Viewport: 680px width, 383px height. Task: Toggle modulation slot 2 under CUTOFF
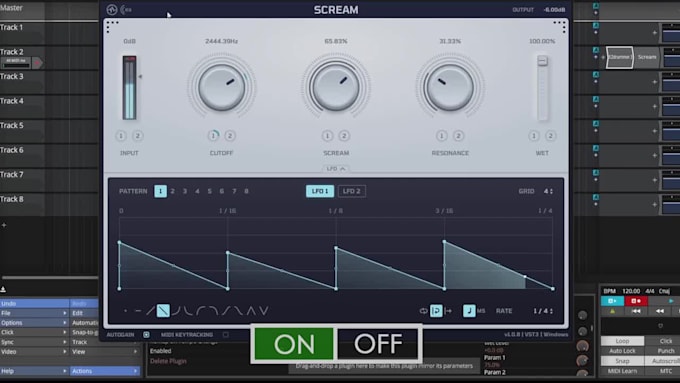tap(230, 136)
